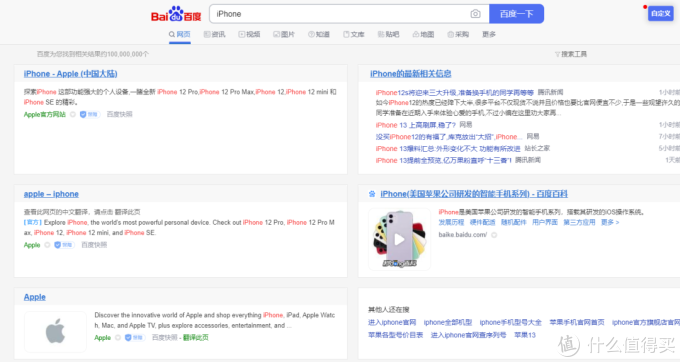The image size is (680, 362).
Task: Select the 网页 tab
Action: (180, 34)
